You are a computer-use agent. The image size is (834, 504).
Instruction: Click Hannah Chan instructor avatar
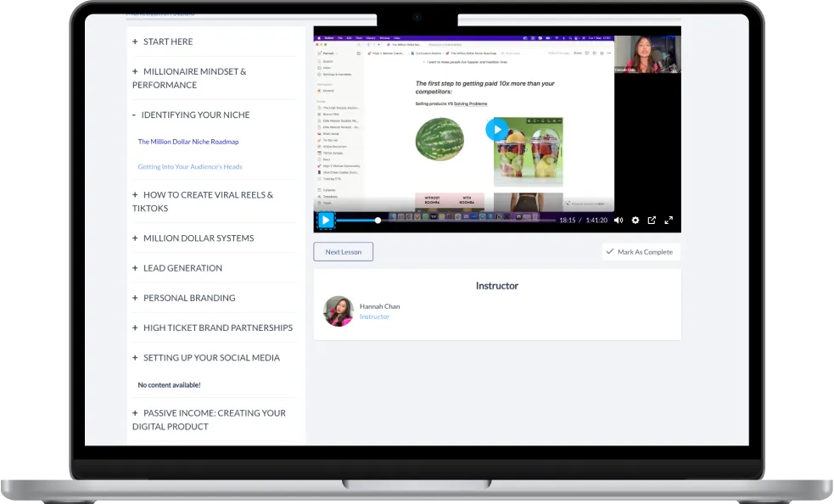pyautogui.click(x=339, y=311)
